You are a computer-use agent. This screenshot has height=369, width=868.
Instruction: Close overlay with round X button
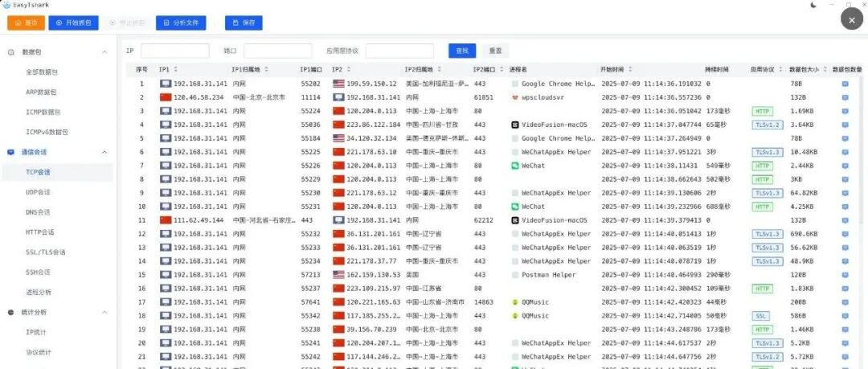pos(852,19)
